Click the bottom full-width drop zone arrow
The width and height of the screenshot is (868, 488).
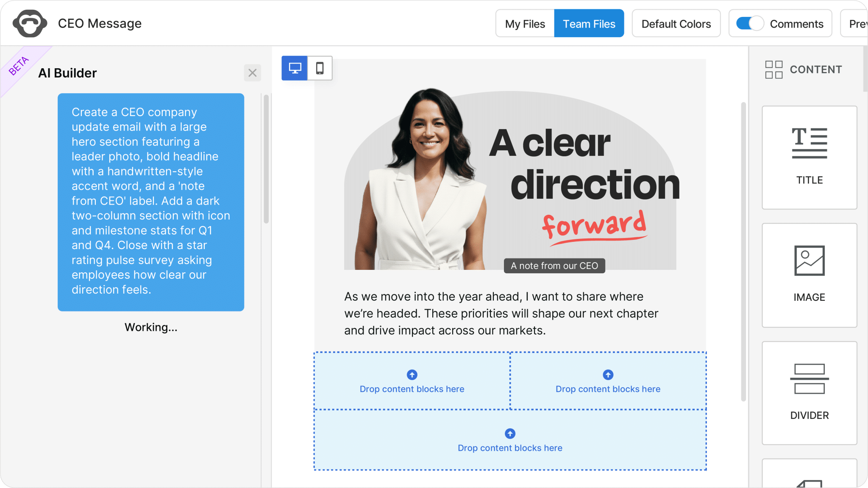(x=510, y=434)
